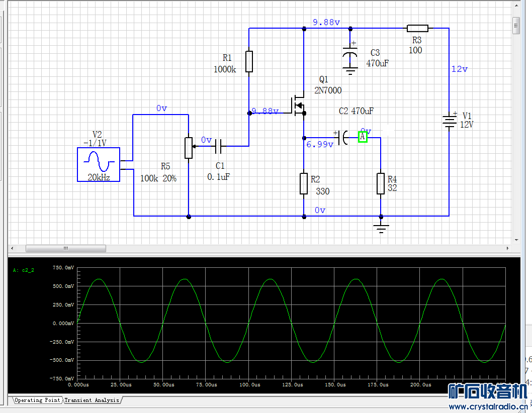Click the R2 330 ohm resistor
This screenshot has width=532, height=413.
coord(304,183)
